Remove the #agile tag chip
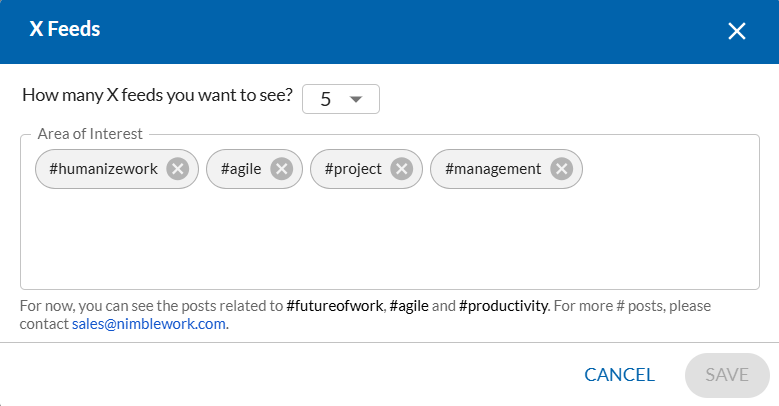The height and width of the screenshot is (406, 779). [282, 169]
